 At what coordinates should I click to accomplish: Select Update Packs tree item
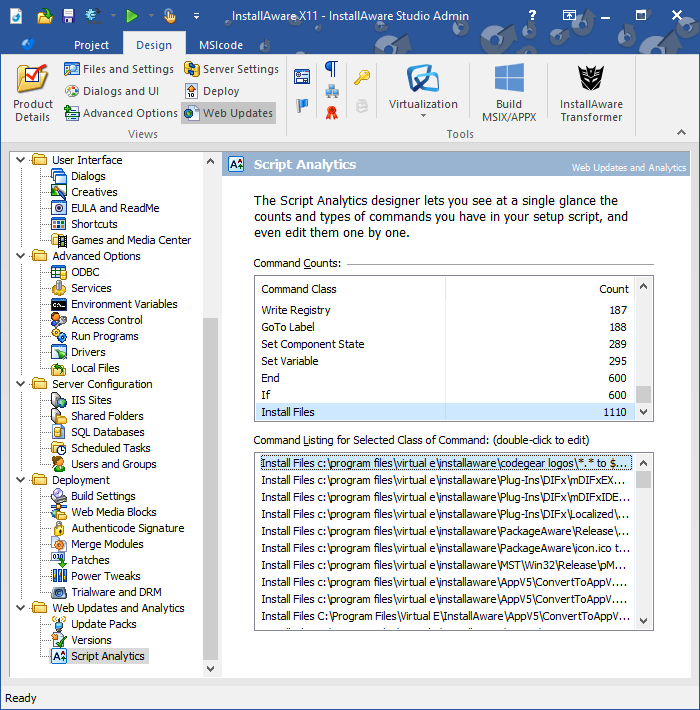point(104,624)
